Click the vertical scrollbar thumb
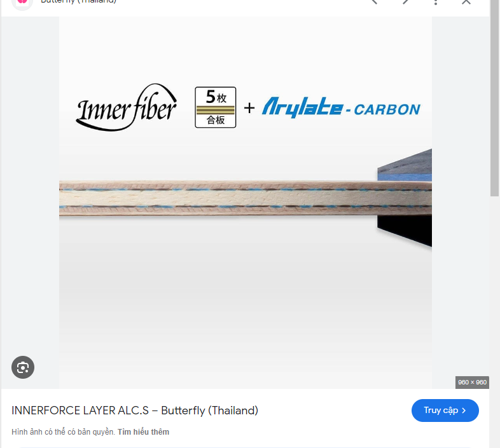 click(x=494, y=95)
